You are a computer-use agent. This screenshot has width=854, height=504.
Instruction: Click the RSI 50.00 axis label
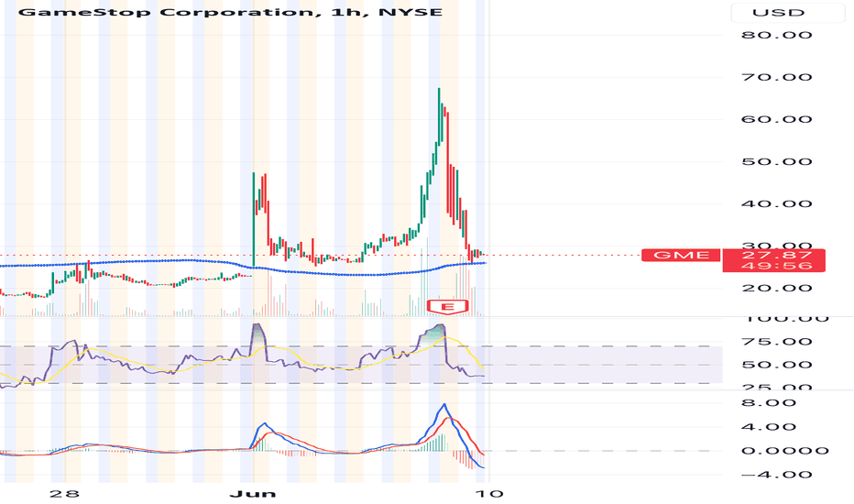point(777,365)
